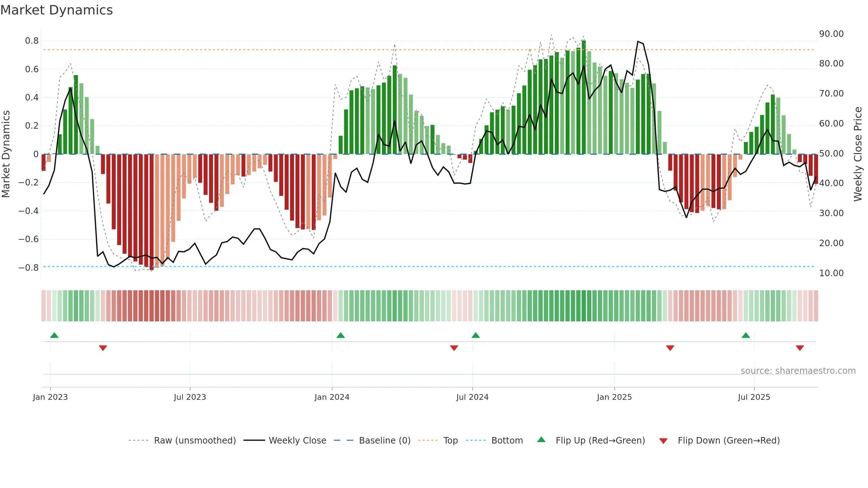Click the Jul 2025 x-axis label
Viewport: 868px width, 488px height.
click(754, 397)
